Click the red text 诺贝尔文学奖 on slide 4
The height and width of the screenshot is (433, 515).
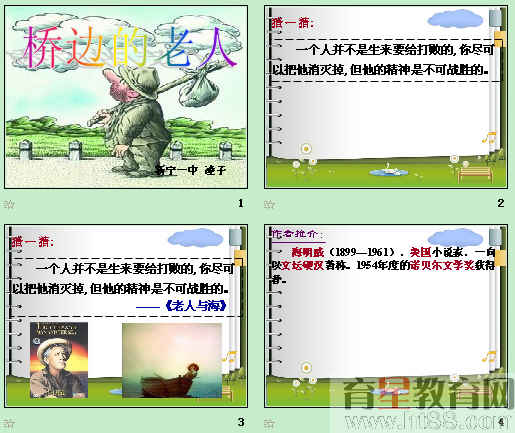pyautogui.click(x=442, y=265)
